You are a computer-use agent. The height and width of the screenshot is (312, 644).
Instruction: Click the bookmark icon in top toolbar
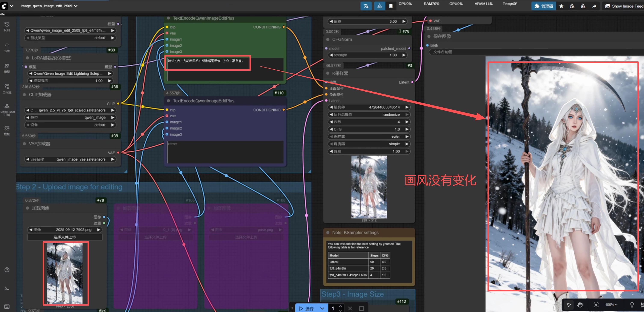(391, 6)
